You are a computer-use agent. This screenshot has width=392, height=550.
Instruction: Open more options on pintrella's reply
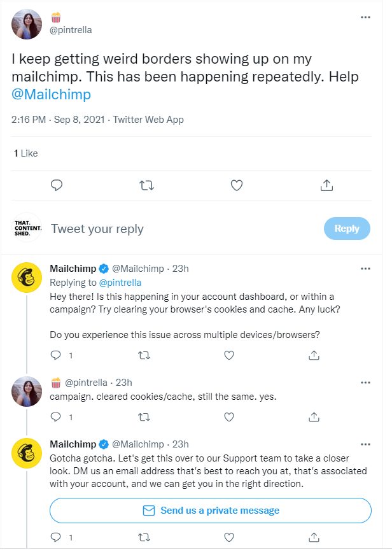pyautogui.click(x=366, y=382)
